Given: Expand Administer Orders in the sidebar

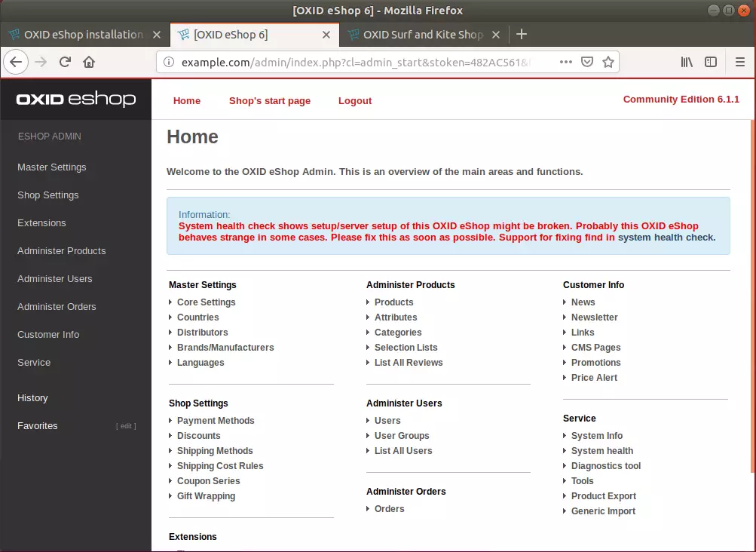Looking at the screenshot, I should point(57,307).
